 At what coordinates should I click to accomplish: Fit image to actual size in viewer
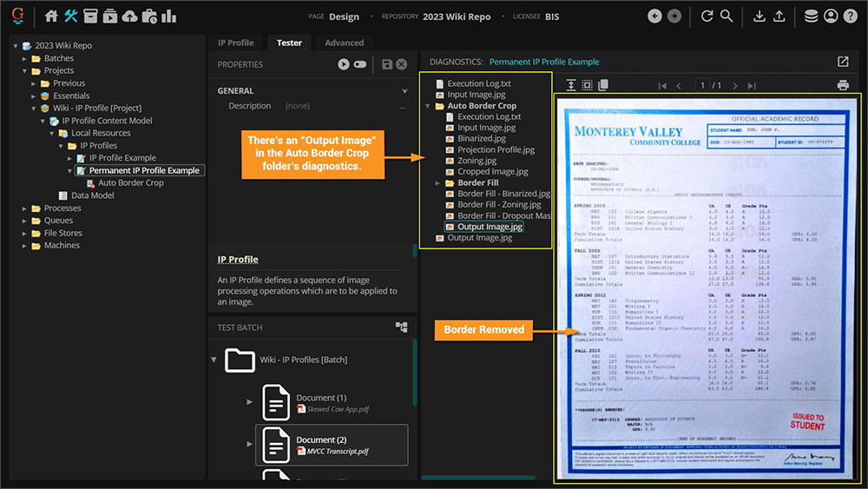click(587, 85)
